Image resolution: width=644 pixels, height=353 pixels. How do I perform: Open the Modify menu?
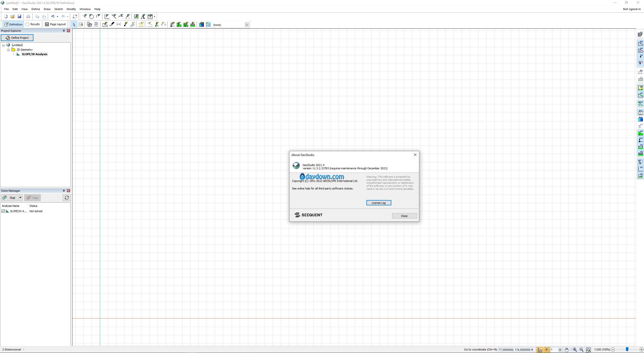[71, 9]
